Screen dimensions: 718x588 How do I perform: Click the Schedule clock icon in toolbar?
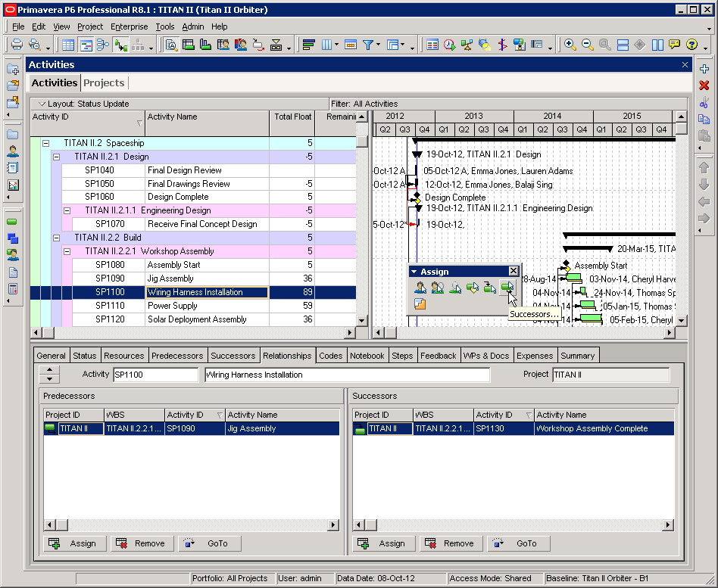[450, 45]
